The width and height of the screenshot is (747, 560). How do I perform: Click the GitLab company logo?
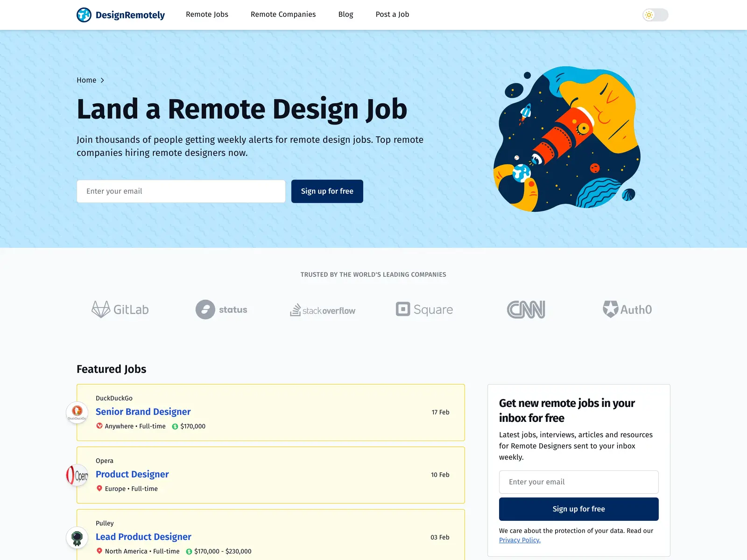click(120, 309)
